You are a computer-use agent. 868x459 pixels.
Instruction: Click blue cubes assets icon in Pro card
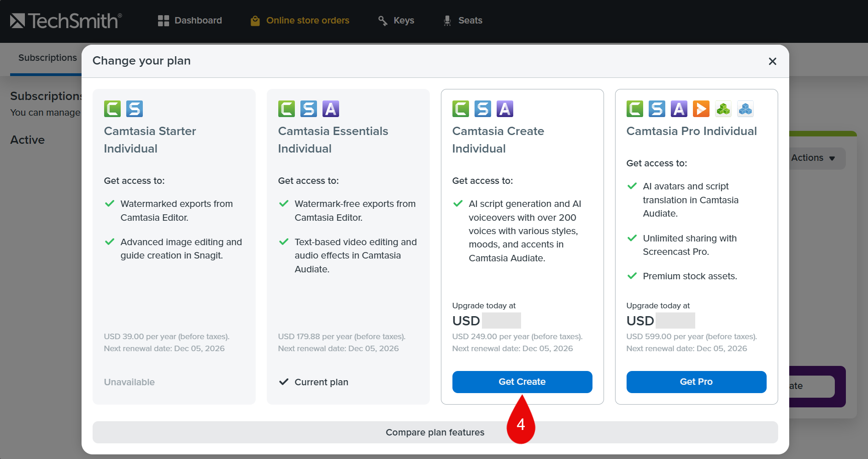click(x=745, y=109)
